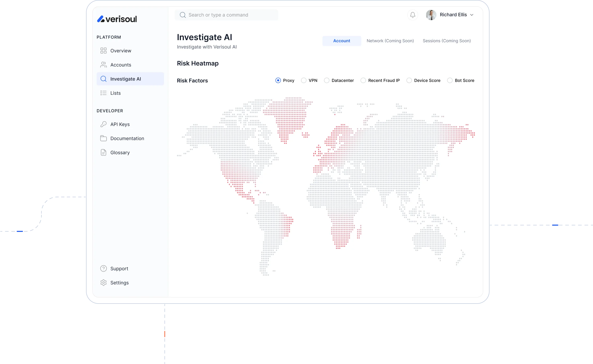Screen dimensions: 593x364
Task: Click the API Keys key icon
Action: point(103,124)
